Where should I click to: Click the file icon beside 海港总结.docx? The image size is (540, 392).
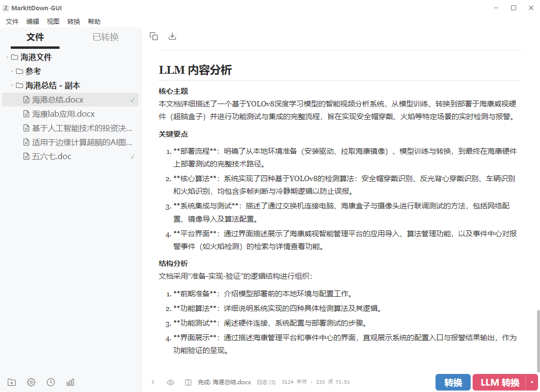coord(26,100)
